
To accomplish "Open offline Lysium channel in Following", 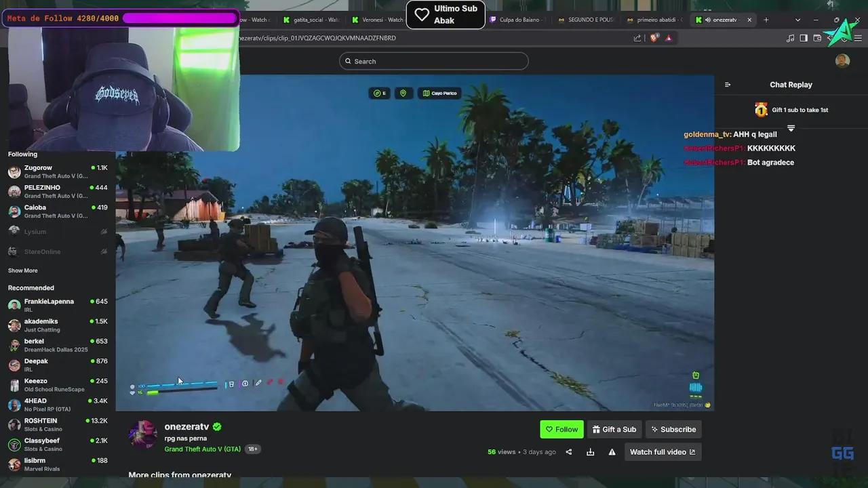I will (58, 232).
